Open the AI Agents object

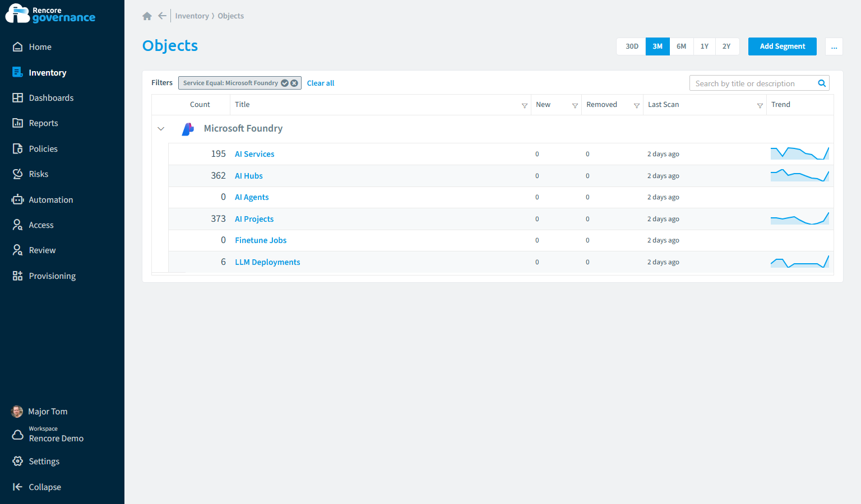click(x=252, y=197)
